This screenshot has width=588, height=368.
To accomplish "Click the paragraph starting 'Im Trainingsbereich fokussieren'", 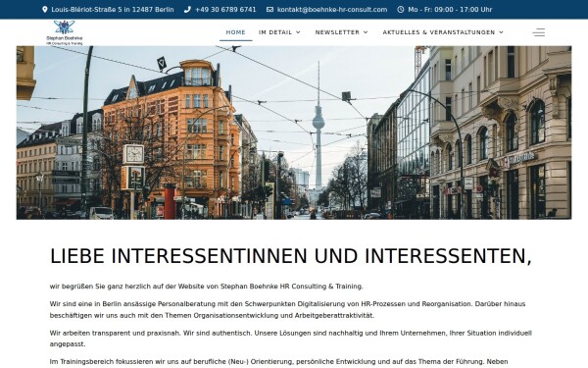I will tap(279, 361).
